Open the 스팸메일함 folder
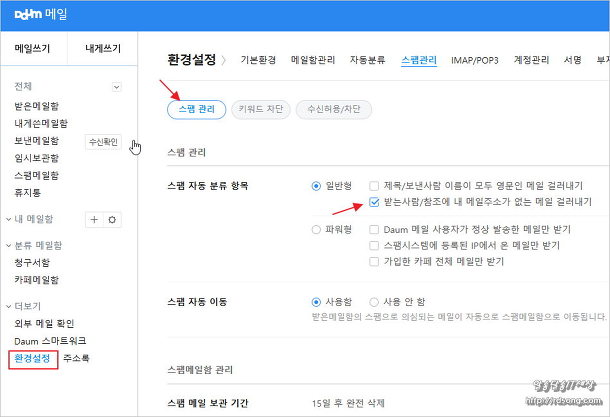The height and width of the screenshot is (417, 610). pos(35,175)
